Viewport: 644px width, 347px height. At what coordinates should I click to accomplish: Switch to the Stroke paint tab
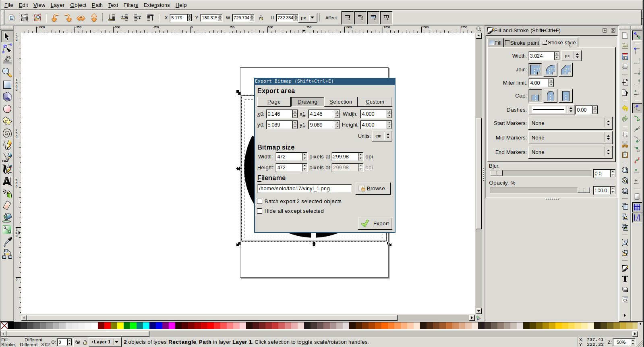[x=522, y=43]
